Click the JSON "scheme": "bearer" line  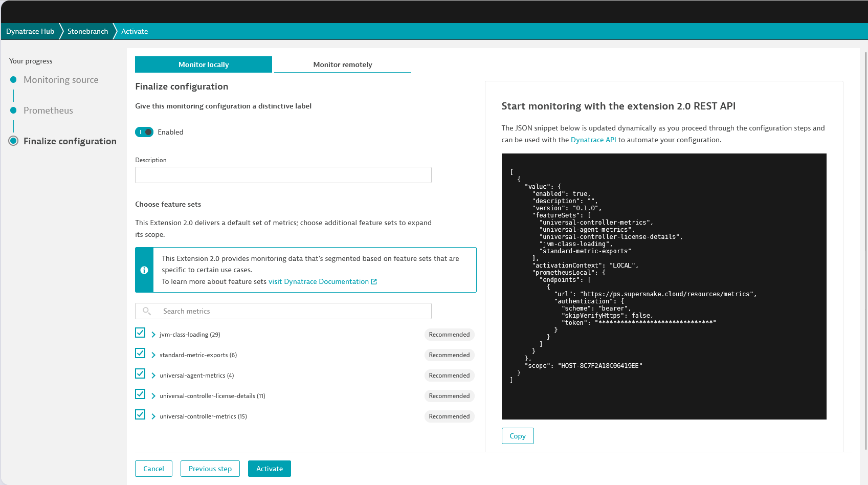(596, 308)
